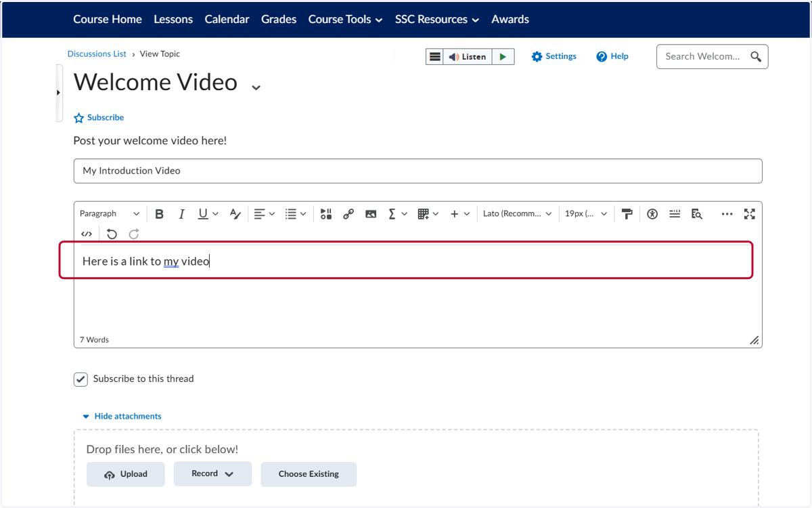The height and width of the screenshot is (508, 812).
Task: Redo the last undone edit
Action: click(x=134, y=234)
